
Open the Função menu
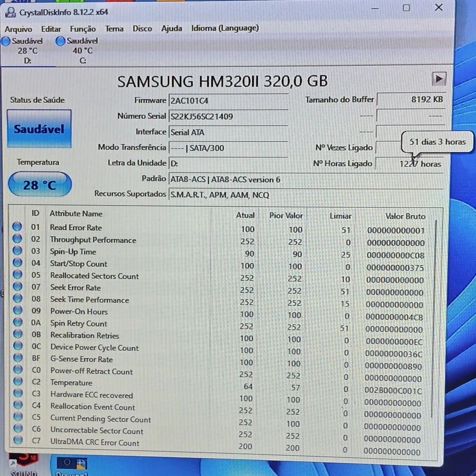pos(83,29)
